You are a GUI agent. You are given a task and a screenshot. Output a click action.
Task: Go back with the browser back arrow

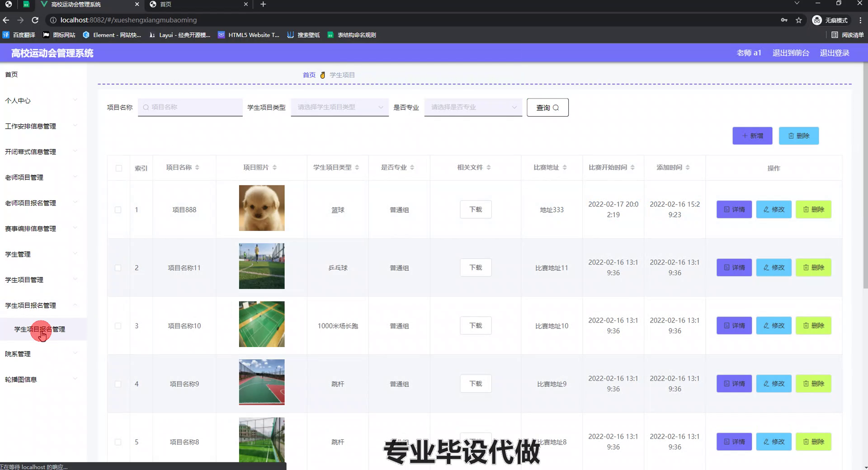click(6, 20)
